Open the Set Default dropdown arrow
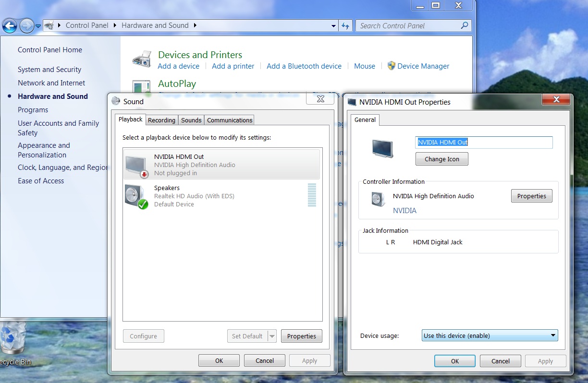This screenshot has width=588, height=383. [x=272, y=336]
